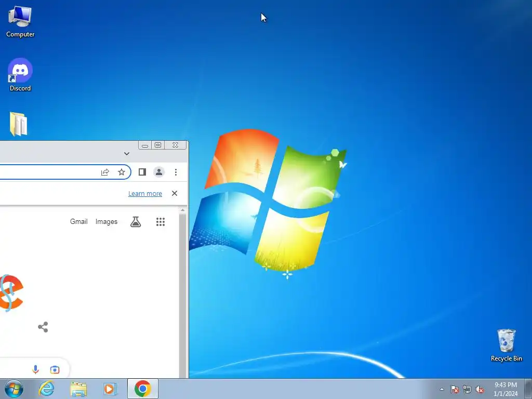This screenshot has width=532, height=399.
Task: Click the share doodle icon
Action: coord(43,327)
